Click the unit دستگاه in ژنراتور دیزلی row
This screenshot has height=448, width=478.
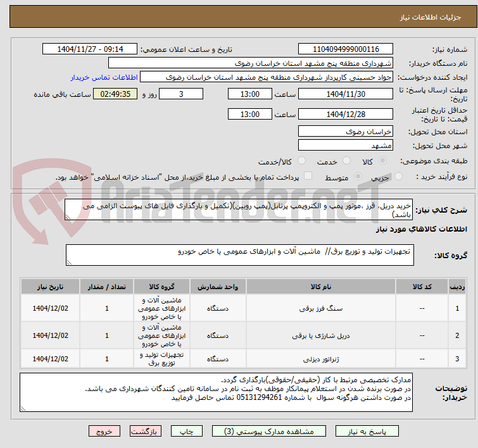tap(218, 359)
